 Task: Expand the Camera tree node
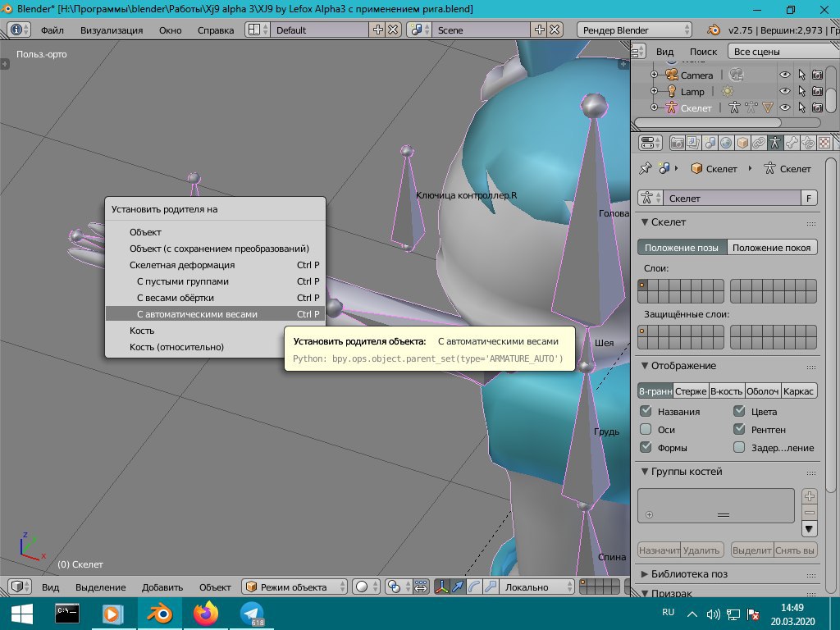654,75
